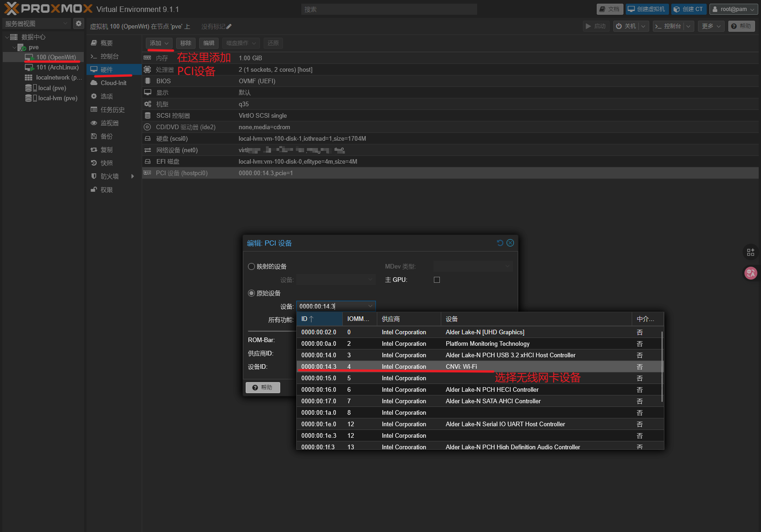
Task: Click the floating translate icon at right edge
Action: (x=750, y=273)
